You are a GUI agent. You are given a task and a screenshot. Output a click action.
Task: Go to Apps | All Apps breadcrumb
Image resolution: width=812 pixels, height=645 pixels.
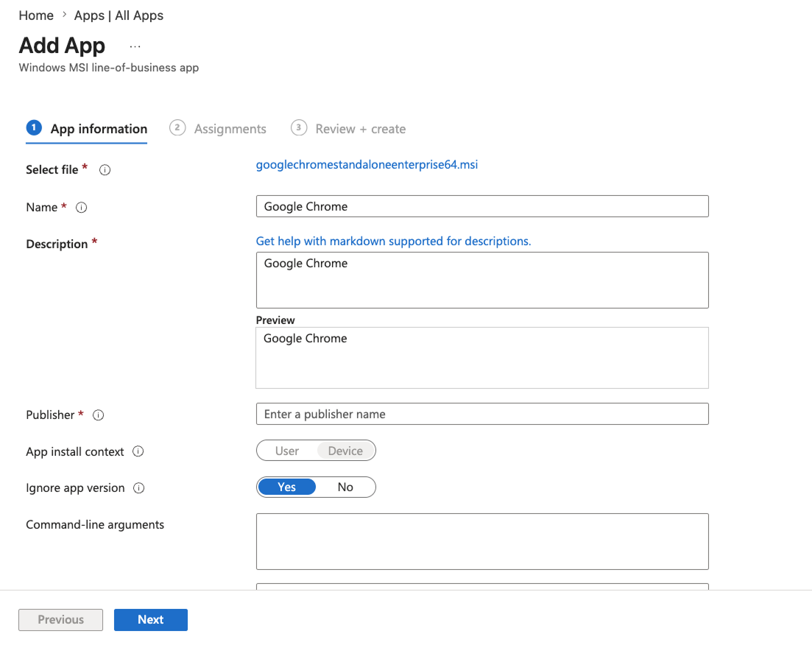point(119,15)
